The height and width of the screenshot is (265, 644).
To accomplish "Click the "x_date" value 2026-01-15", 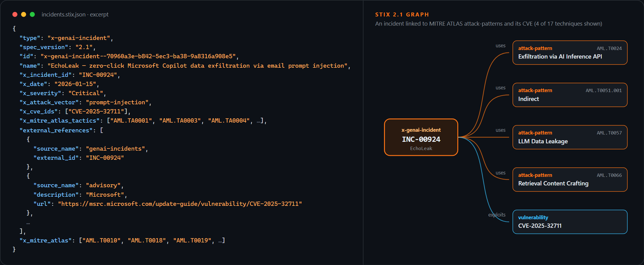I will coord(75,84).
